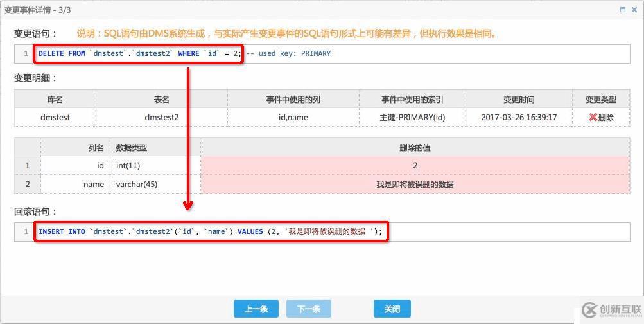
Task: Click inside the DELETE FROM statement editor
Action: click(x=322, y=54)
